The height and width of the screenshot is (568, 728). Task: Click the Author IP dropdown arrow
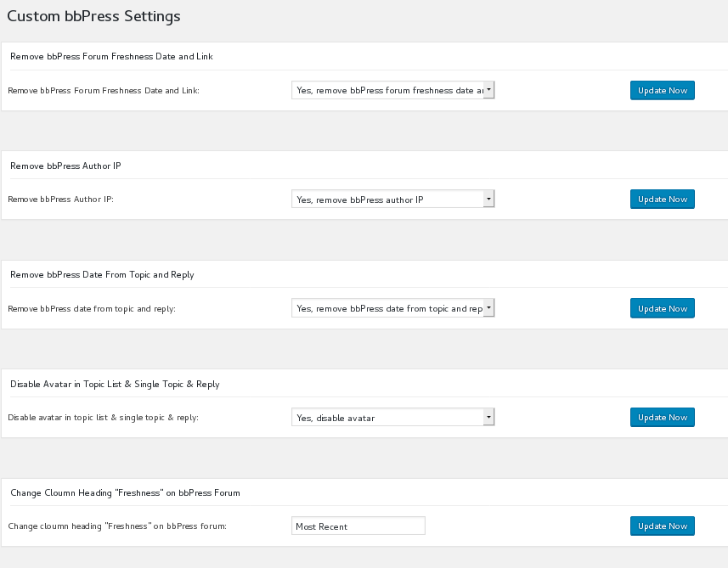pos(489,199)
